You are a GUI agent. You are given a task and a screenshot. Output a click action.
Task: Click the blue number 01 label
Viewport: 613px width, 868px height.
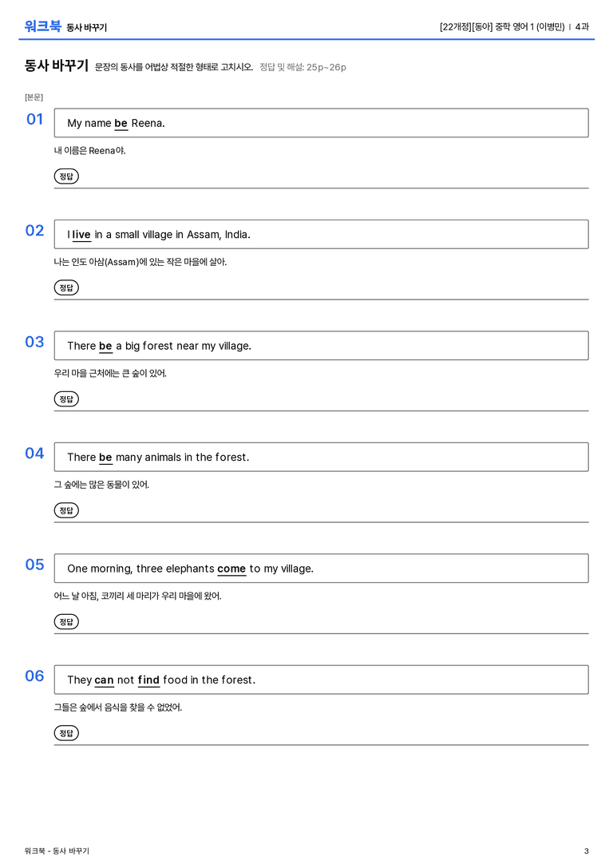click(35, 119)
